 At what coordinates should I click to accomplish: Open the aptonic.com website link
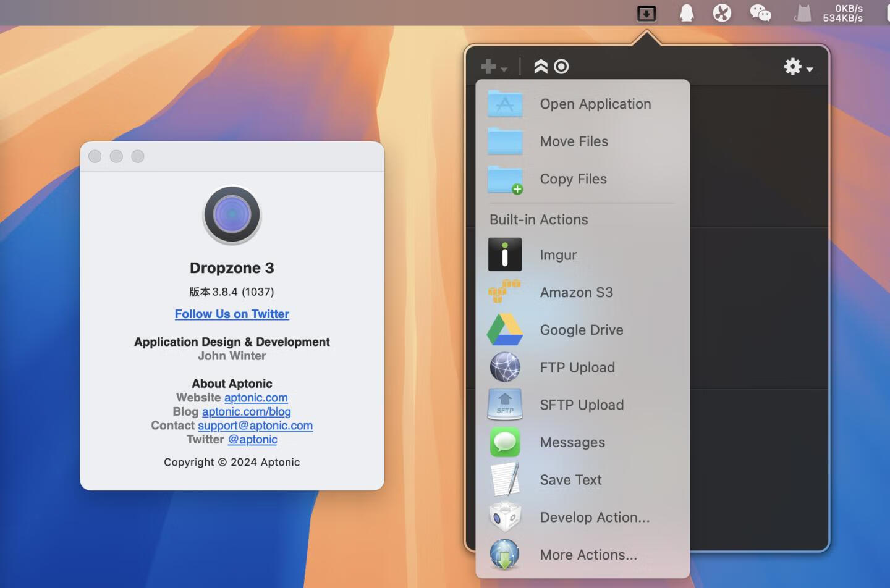(256, 398)
